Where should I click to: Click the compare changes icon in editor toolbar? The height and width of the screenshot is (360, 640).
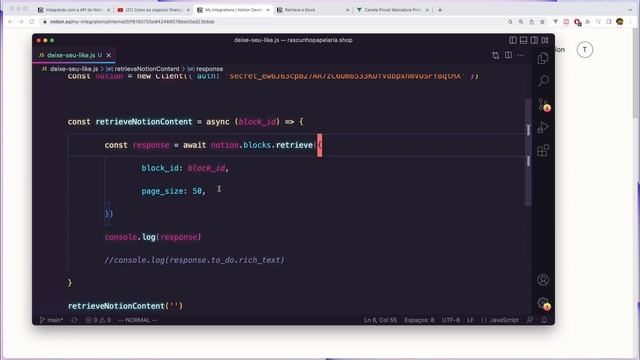(x=496, y=55)
